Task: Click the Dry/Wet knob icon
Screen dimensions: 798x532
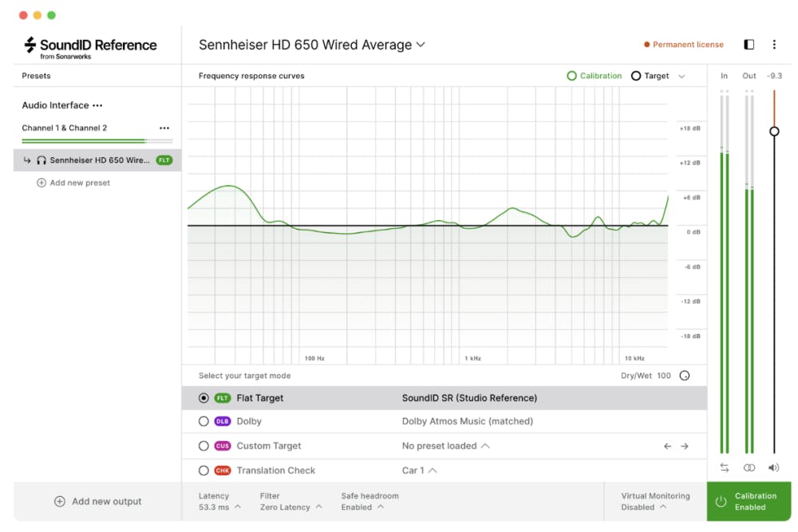Action: click(685, 376)
